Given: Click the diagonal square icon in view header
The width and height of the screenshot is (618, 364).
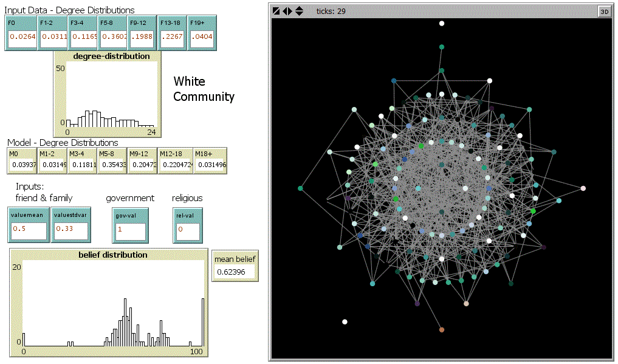Looking at the screenshot, I should coord(276,11).
